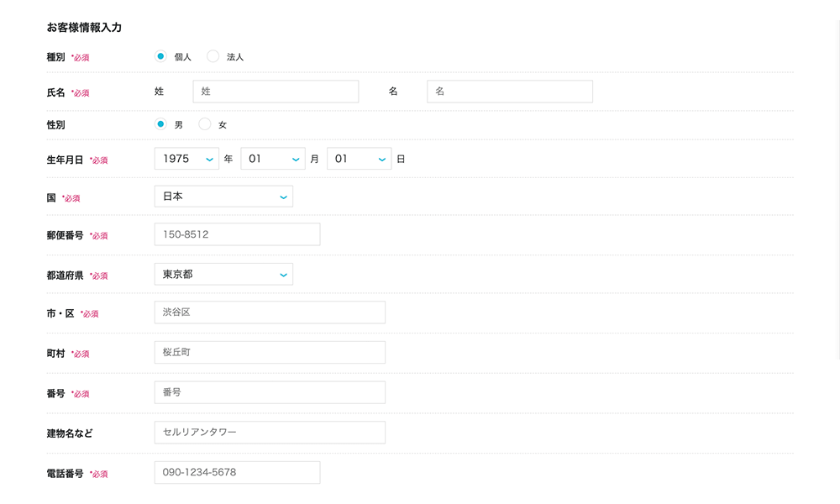
Task: Click the 市・区 input field
Action: coord(270,312)
